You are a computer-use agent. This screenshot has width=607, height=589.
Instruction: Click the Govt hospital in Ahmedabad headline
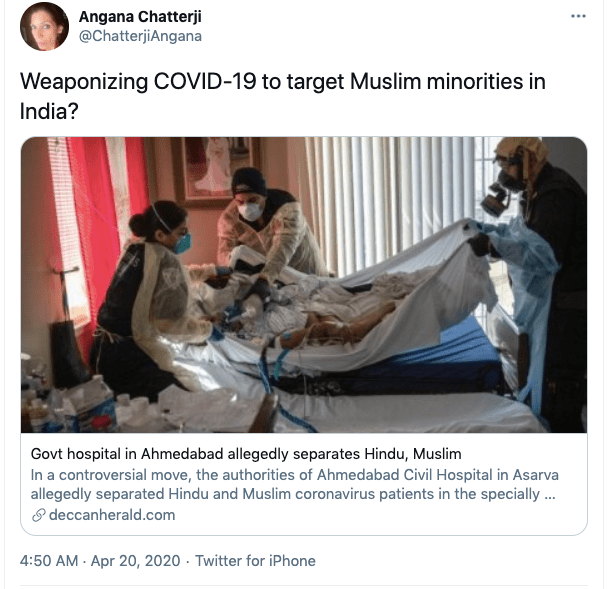(246, 454)
